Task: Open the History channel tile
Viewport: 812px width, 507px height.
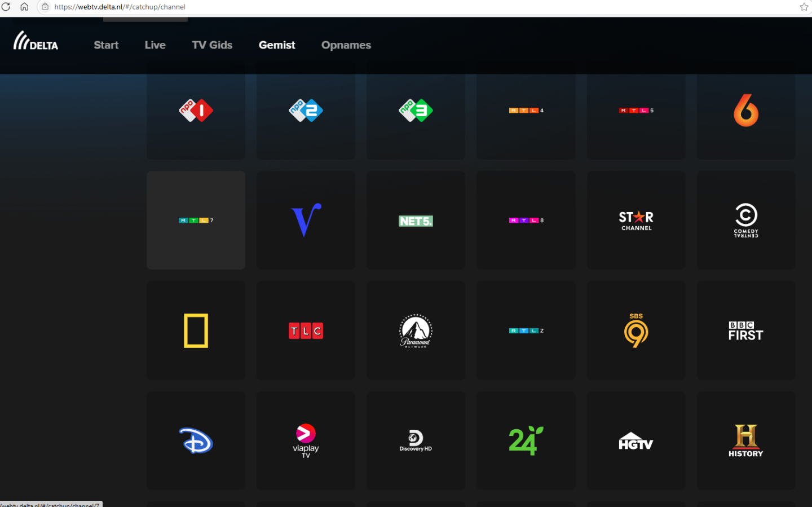Action: click(x=745, y=440)
